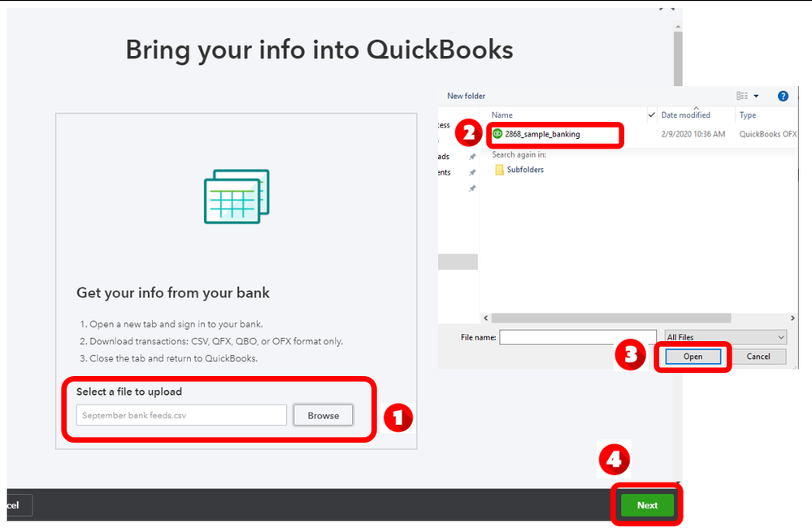This screenshot has height=532, width=812.
Task: Click the Date modified sort chevron
Action: [x=696, y=108]
